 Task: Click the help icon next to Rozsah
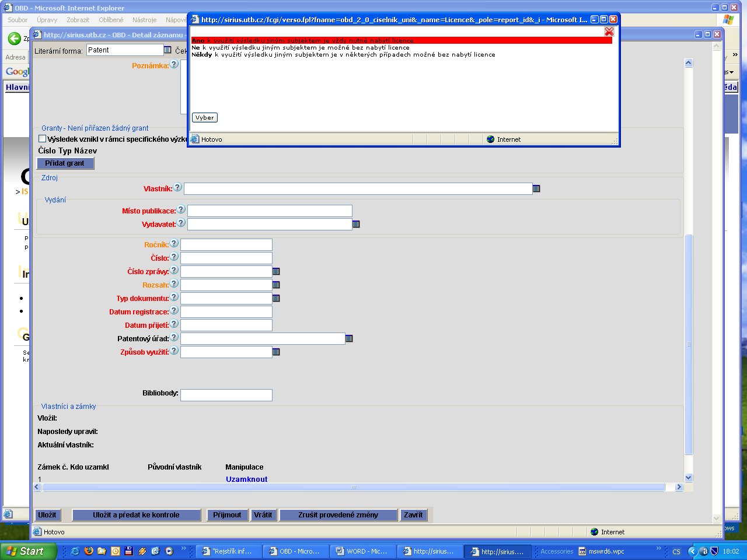(x=174, y=283)
